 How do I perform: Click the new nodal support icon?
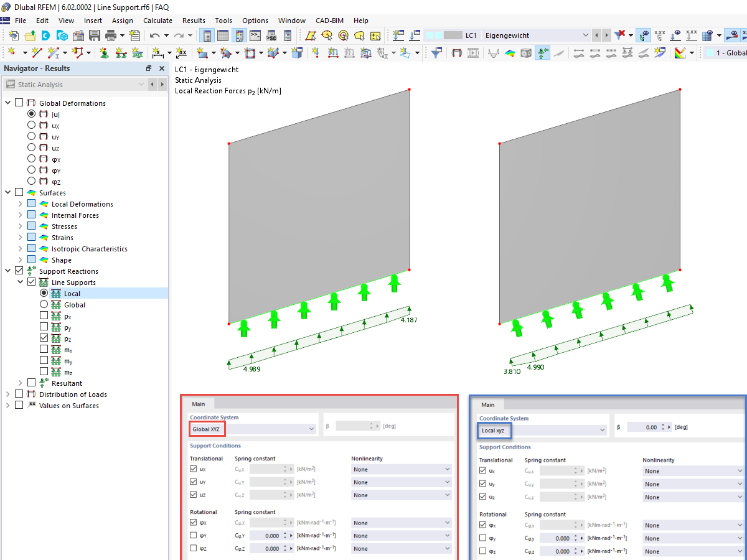click(x=103, y=53)
